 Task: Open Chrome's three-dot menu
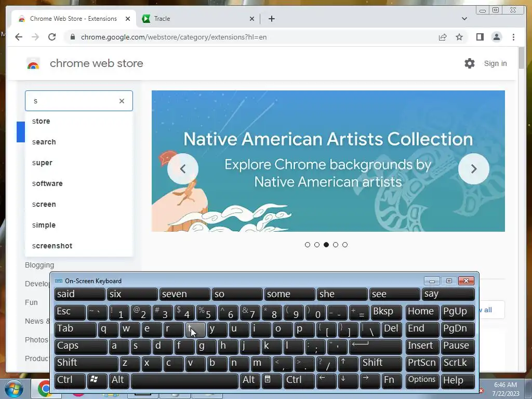(x=513, y=37)
